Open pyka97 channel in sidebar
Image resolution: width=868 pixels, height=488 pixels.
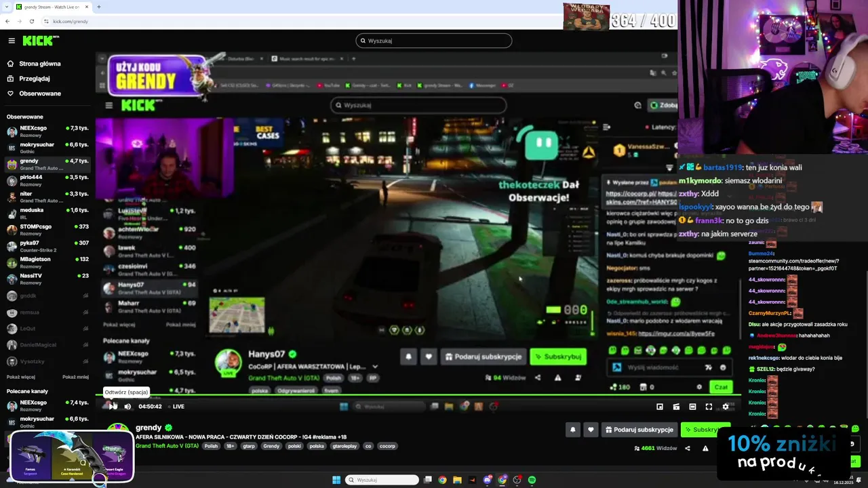pyautogui.click(x=47, y=246)
